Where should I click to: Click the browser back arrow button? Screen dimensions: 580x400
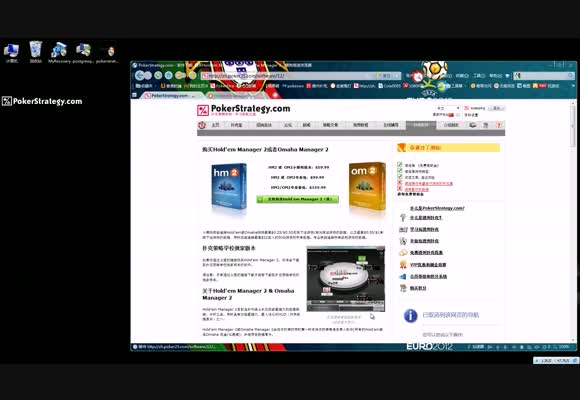coord(140,75)
